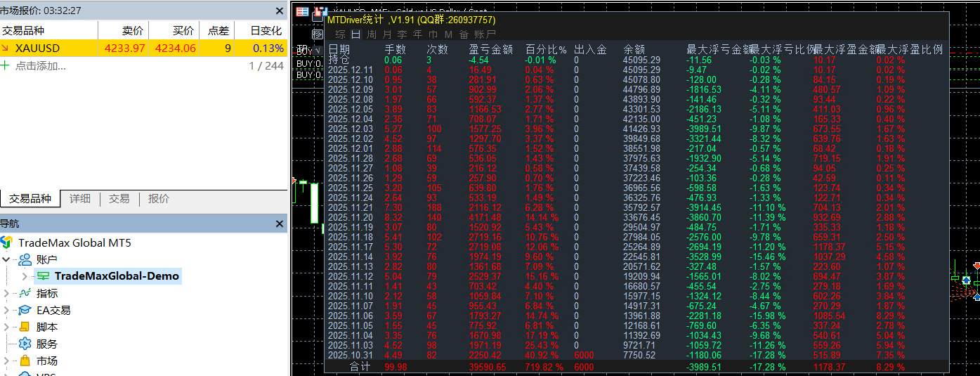Viewport: 980px width, 376px height.
Task: Click the 盈亏金额 column header
Action: point(490,49)
